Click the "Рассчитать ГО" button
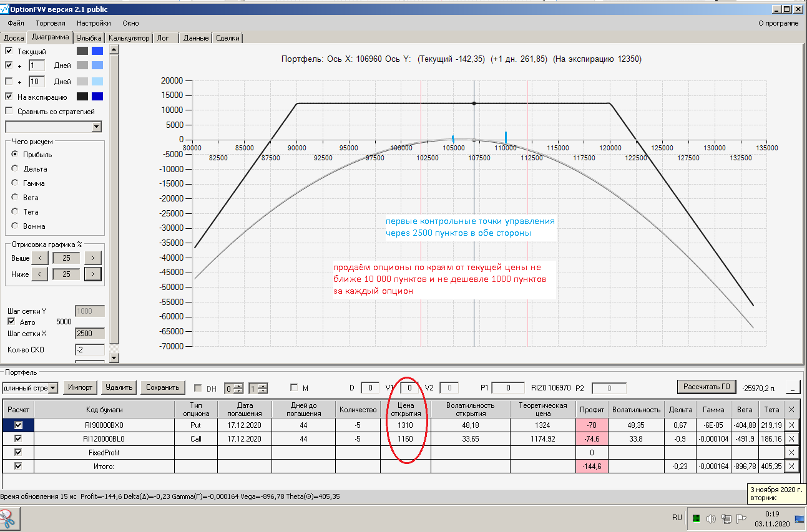The image size is (807, 532). click(x=707, y=387)
